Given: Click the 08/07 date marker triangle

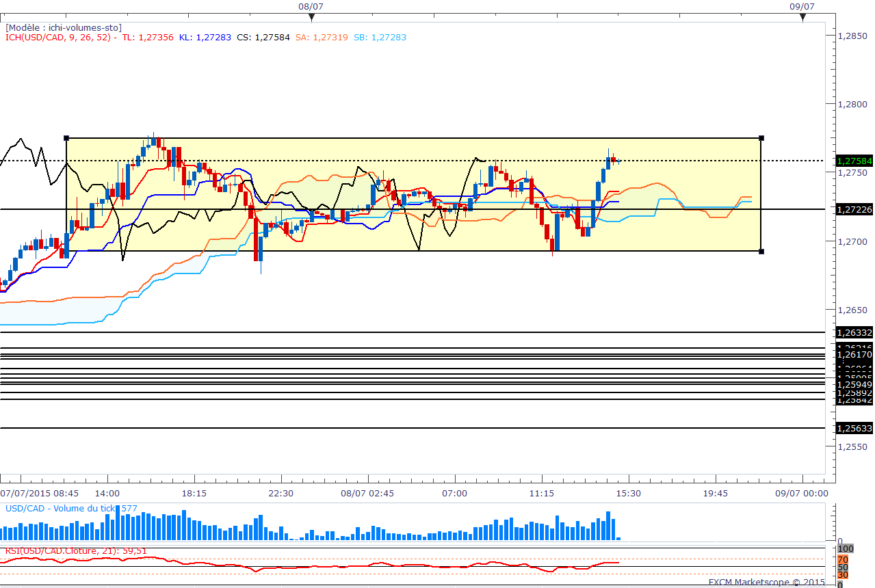Looking at the screenshot, I should click(311, 18).
